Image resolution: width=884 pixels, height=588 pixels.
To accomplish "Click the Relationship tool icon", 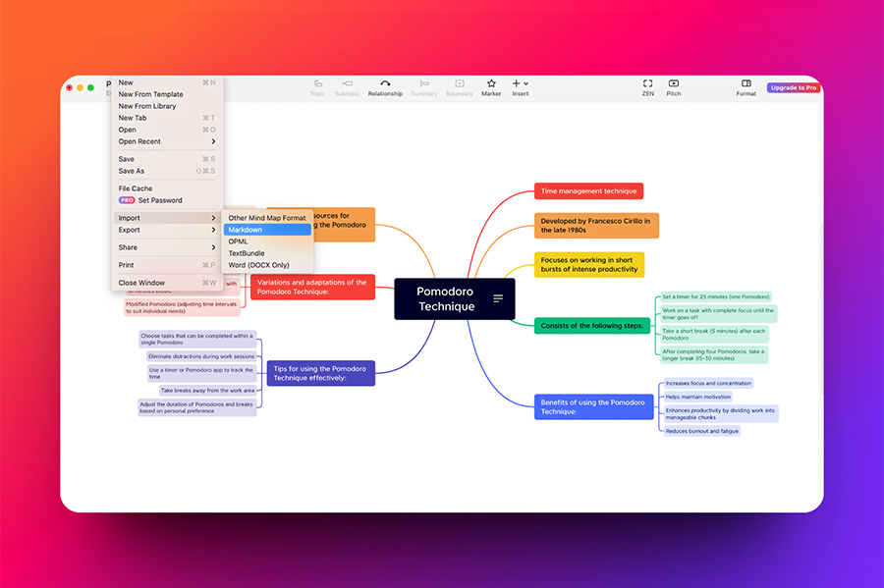I will [x=385, y=84].
